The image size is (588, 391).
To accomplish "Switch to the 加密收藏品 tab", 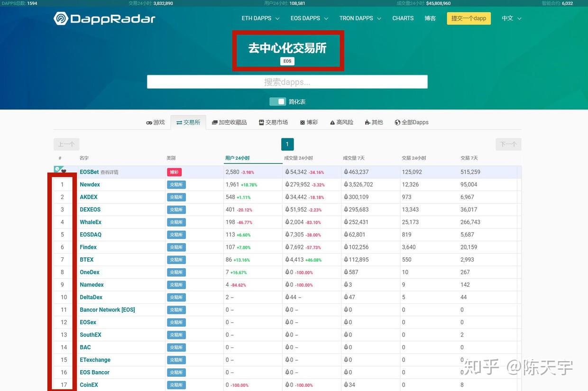I will tap(230, 122).
